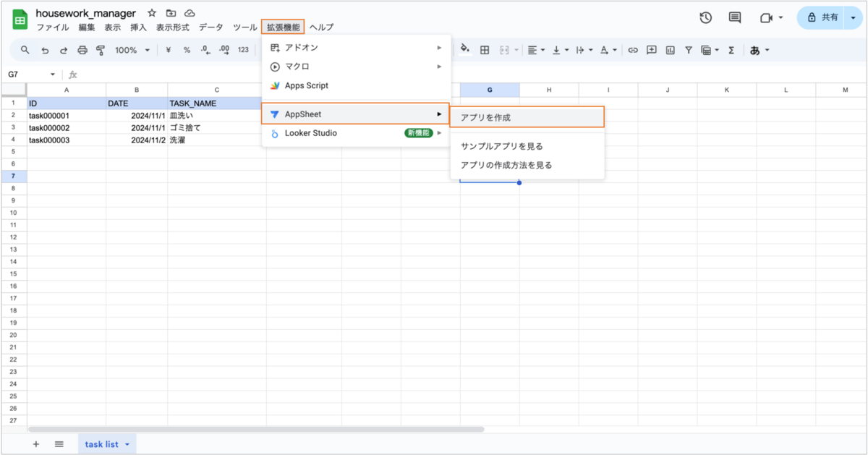The width and height of the screenshot is (868, 455).
Task: Click the fill color bucket icon
Action: pyautogui.click(x=465, y=50)
